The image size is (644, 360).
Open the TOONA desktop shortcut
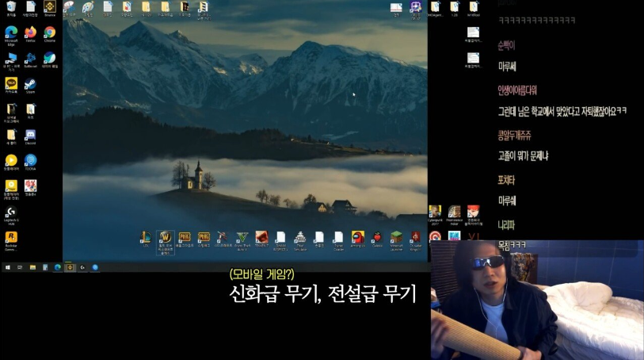[30, 162]
